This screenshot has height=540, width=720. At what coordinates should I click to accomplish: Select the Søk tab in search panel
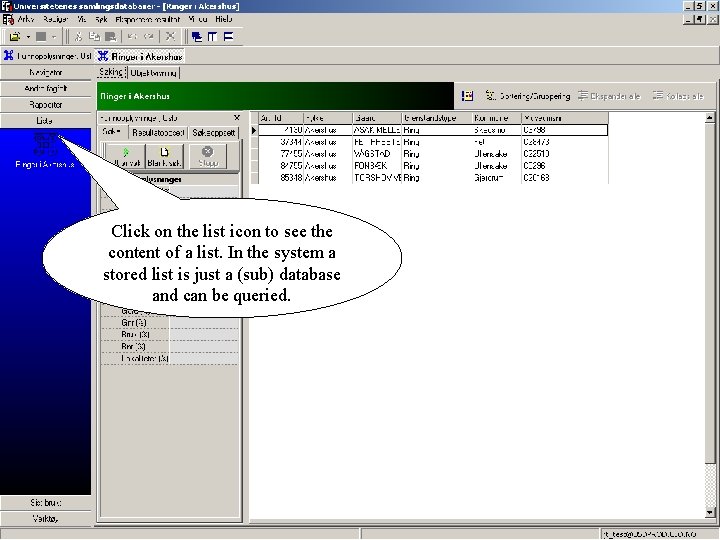point(113,132)
